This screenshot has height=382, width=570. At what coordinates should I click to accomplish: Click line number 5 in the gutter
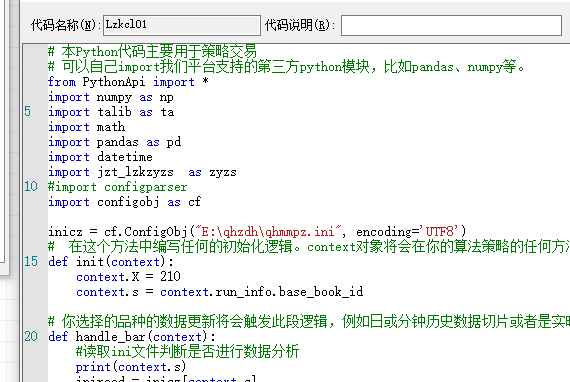coord(28,112)
